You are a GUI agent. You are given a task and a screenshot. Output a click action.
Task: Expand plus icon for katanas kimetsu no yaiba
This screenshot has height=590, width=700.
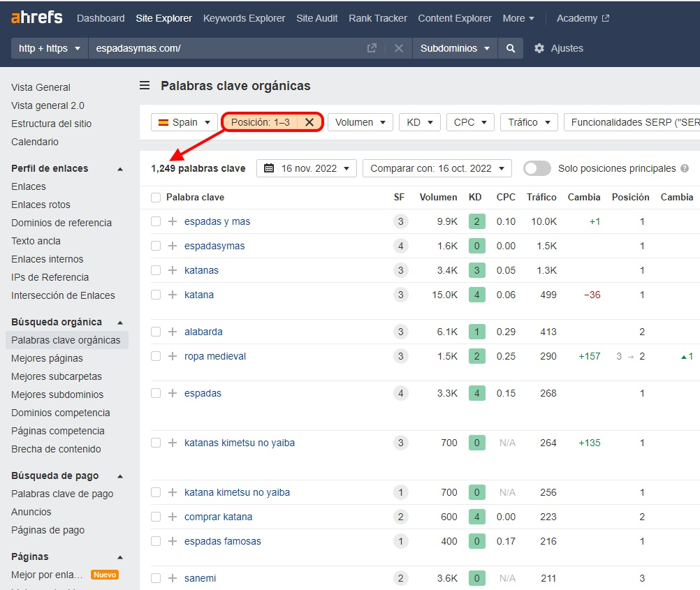(x=173, y=443)
